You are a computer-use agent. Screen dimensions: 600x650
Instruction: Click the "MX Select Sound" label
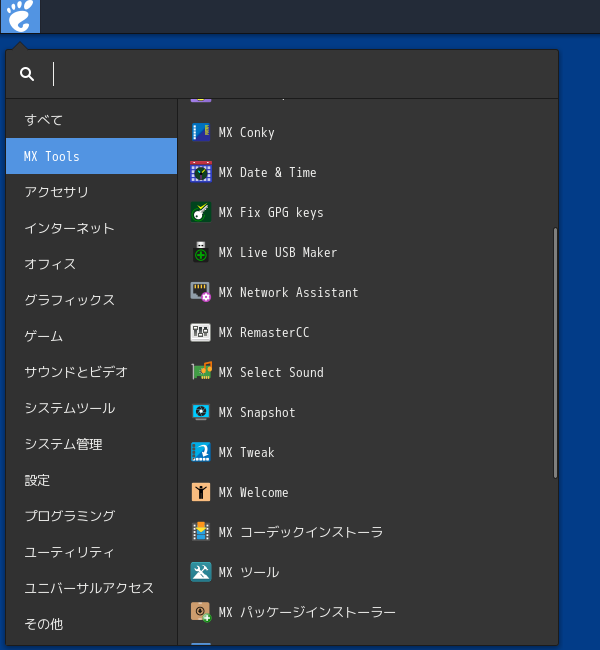[271, 372]
